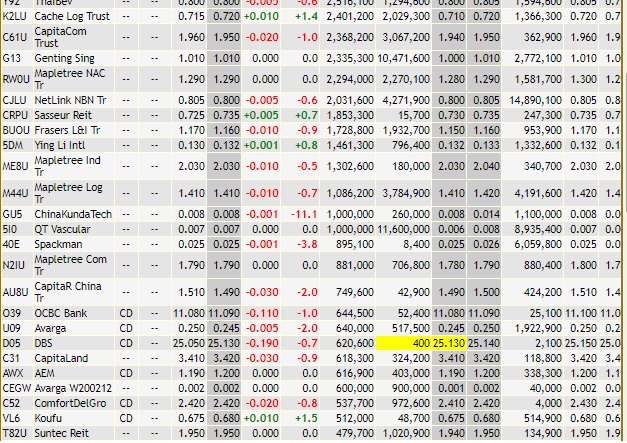Select the OCBC Bank name

(60, 313)
